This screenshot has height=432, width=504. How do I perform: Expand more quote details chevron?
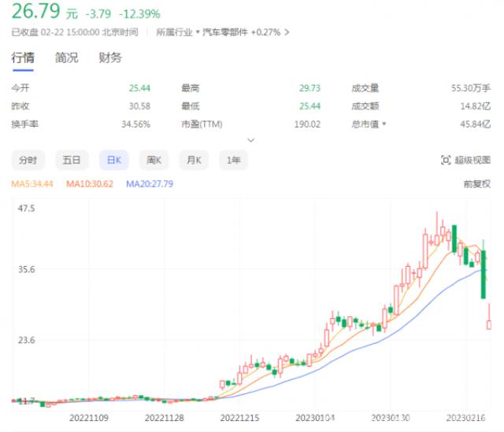(x=251, y=140)
